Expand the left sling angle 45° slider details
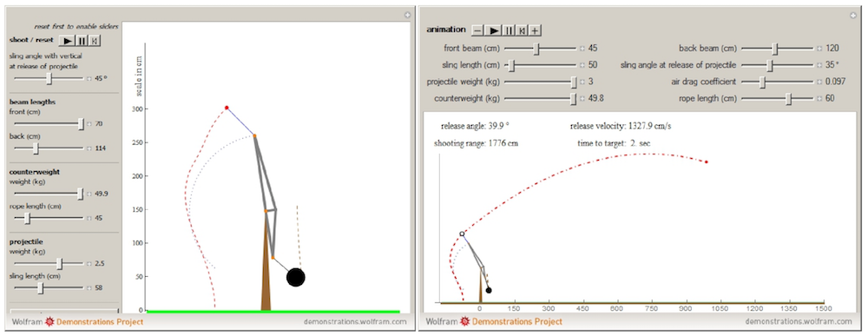This screenshot has width=868, height=336. (89, 79)
